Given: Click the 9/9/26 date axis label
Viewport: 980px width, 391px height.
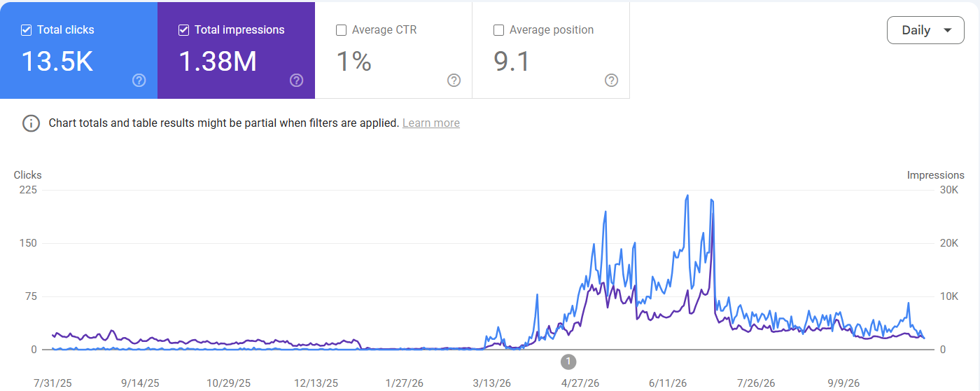Looking at the screenshot, I should tap(843, 383).
